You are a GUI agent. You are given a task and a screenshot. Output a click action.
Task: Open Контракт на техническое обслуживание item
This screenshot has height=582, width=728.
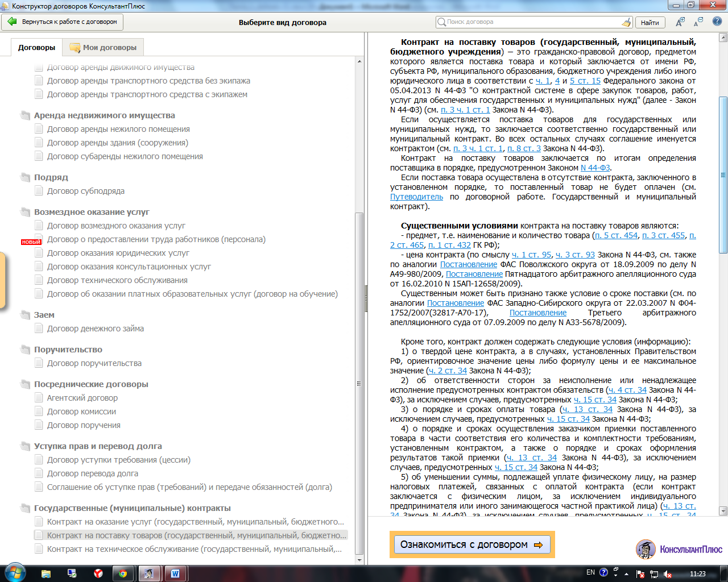[195, 549]
